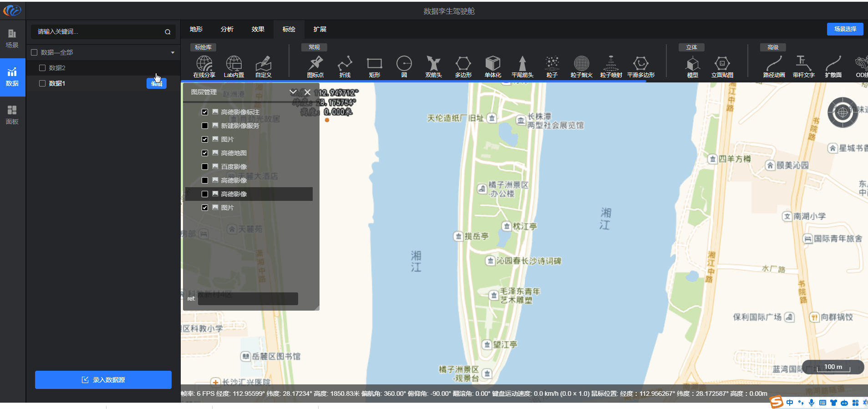Switch to the 分析 tab

point(227,29)
